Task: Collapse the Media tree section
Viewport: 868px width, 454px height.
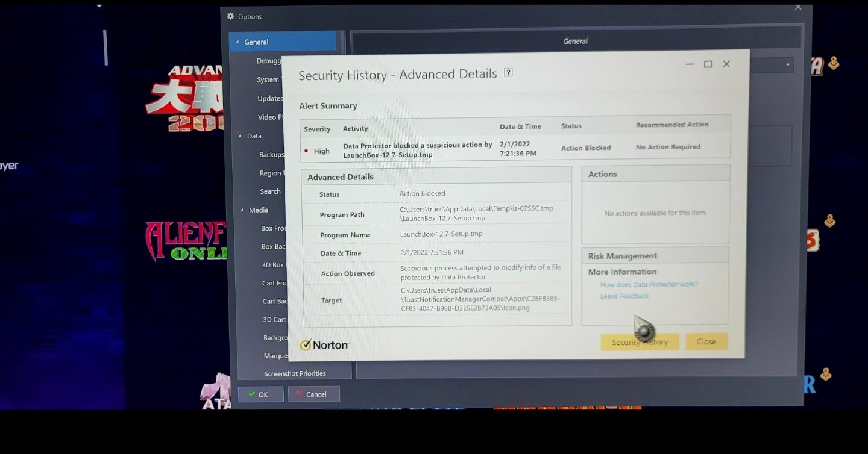Action: [x=242, y=210]
